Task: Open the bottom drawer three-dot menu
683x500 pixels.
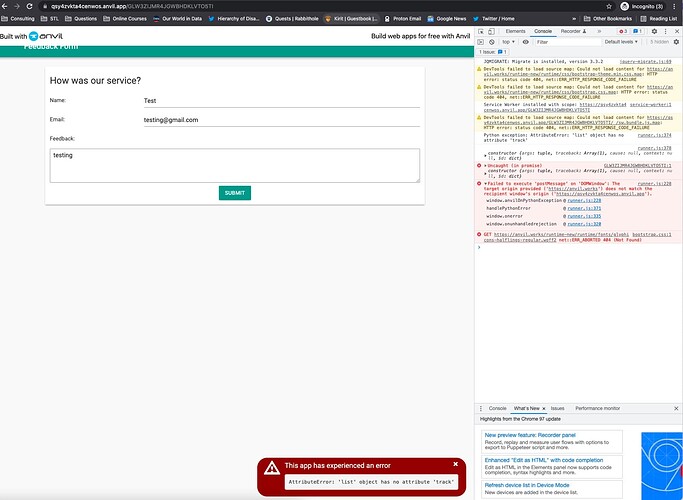Action: (x=481, y=409)
